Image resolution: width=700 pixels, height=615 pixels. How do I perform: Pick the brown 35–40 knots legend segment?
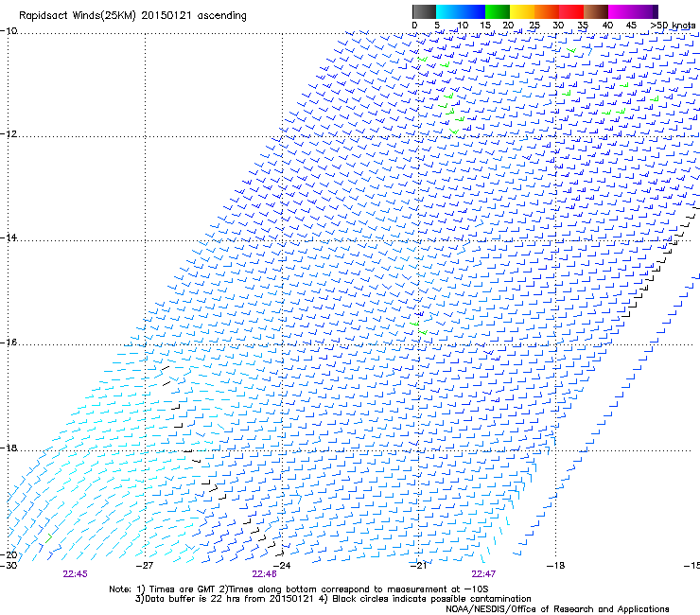click(x=596, y=11)
